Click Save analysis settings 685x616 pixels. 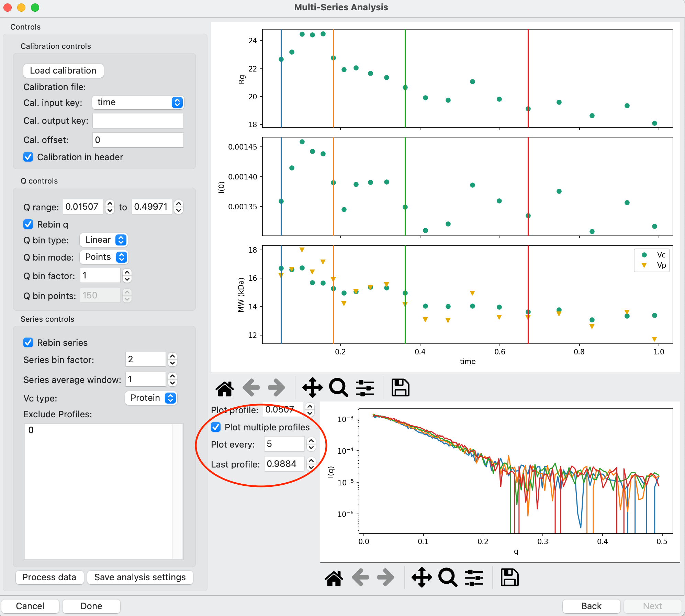coord(140,577)
